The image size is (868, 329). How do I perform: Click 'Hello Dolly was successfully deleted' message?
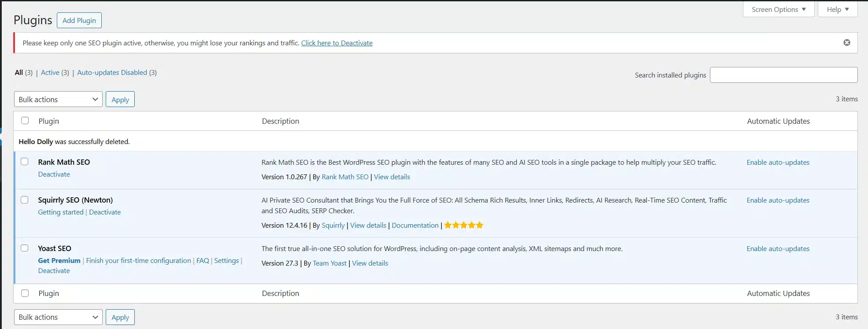[x=74, y=141]
